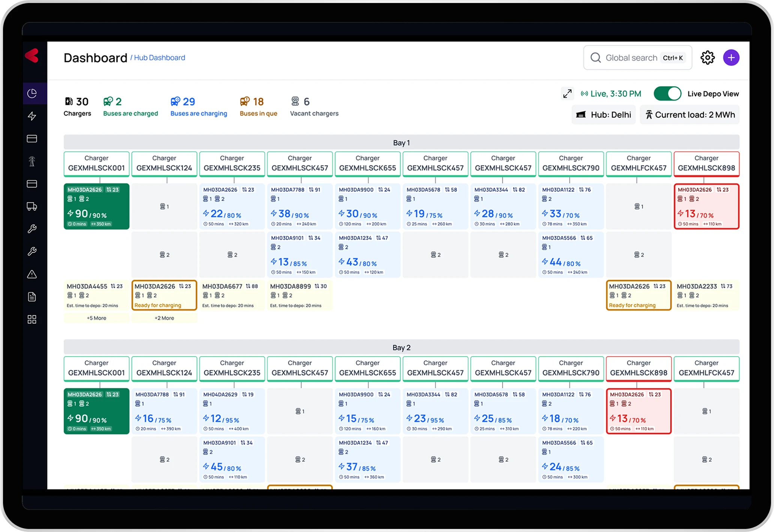
Task: Select red charger GEXMHLSCK898 in Bay 1
Action: (706, 164)
